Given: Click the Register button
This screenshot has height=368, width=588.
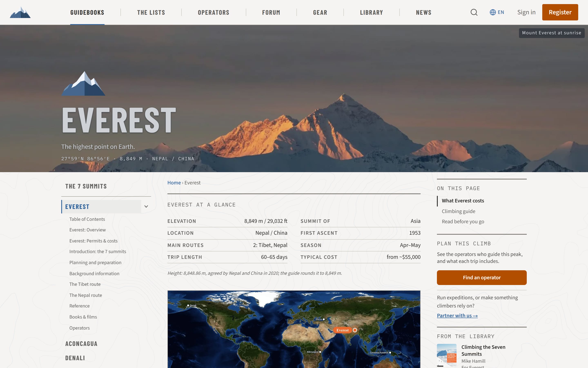Looking at the screenshot, I should click(x=560, y=12).
